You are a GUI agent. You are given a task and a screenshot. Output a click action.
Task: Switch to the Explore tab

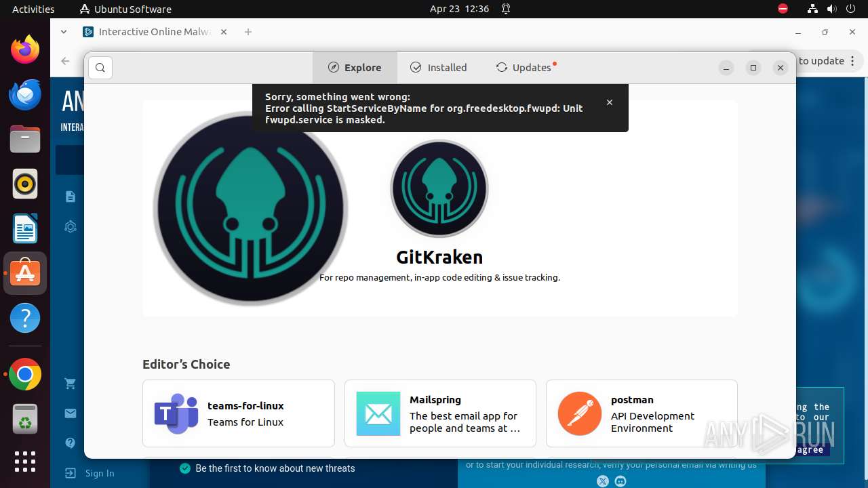[x=355, y=68]
